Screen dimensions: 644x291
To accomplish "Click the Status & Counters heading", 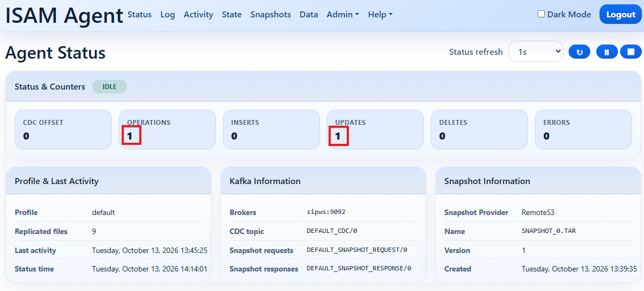I will click(50, 87).
